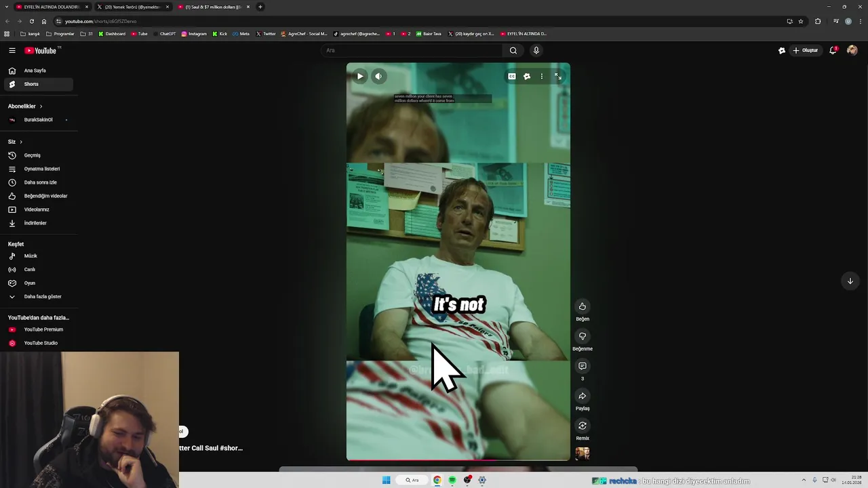Open the comments panel of the Short
This screenshot has width=868, height=488.
tap(583, 366)
